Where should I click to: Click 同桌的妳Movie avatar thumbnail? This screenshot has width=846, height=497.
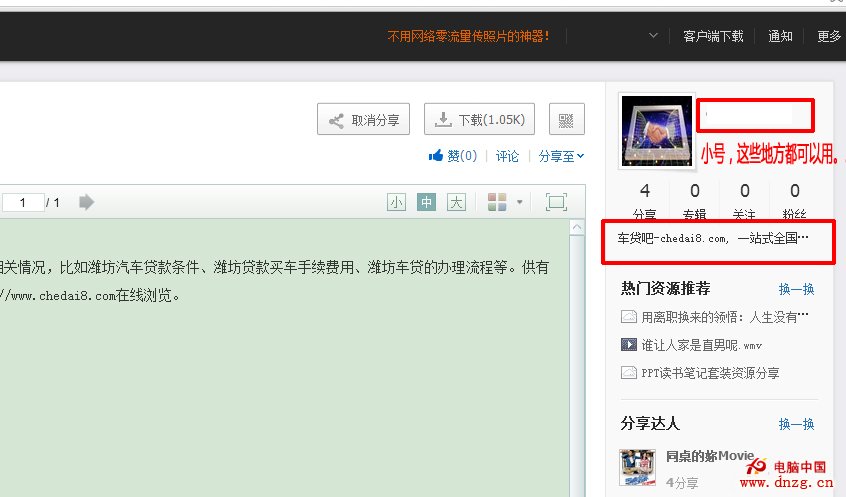pyautogui.click(x=637, y=468)
